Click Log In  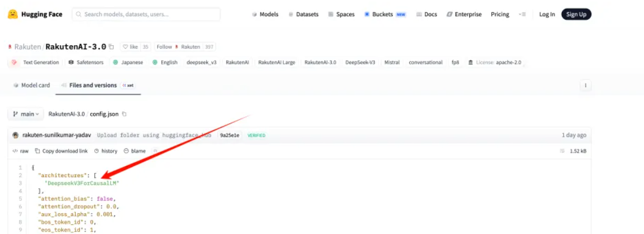coord(547,14)
